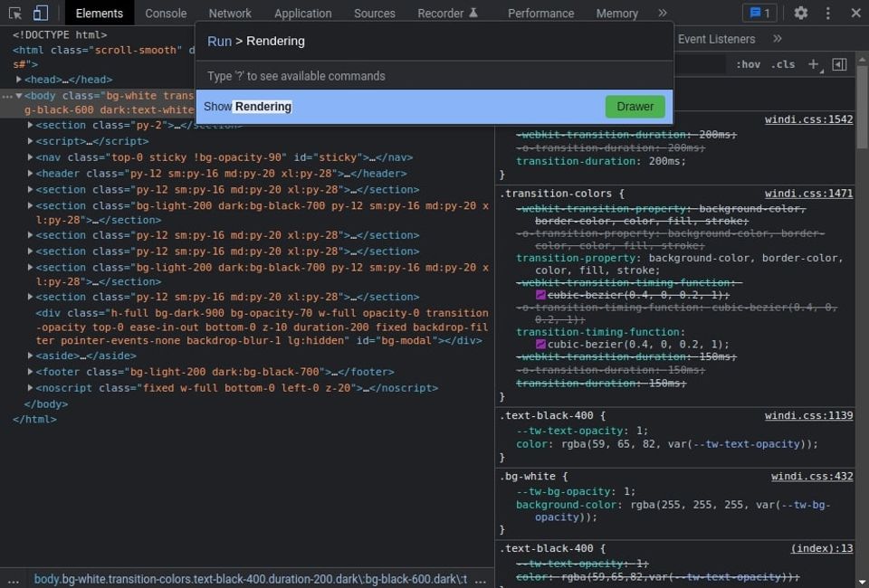This screenshot has height=588, width=869.
Task: Add a new style rule plus icon
Action: coord(813,64)
